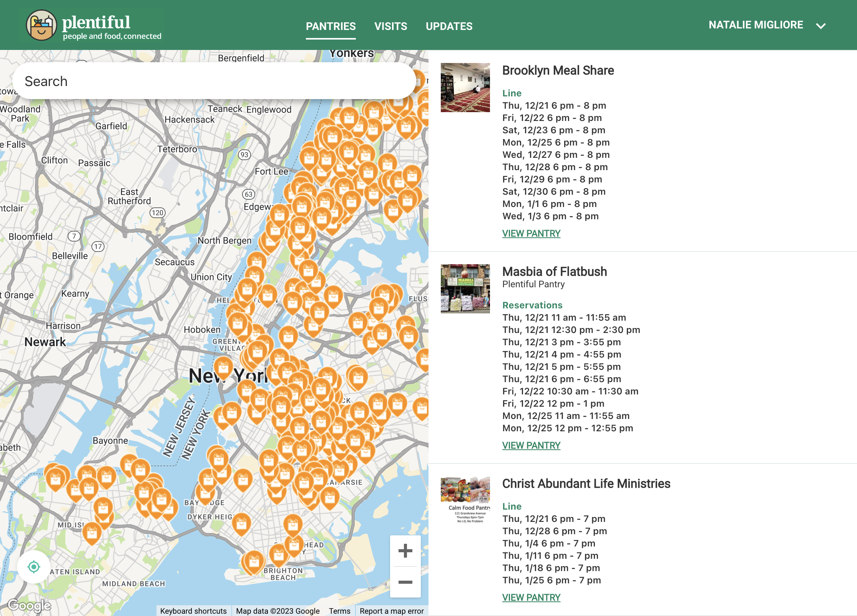
Task: Click 'Wed, 1/3 6 pm - 8 pm' time
Action: point(550,216)
